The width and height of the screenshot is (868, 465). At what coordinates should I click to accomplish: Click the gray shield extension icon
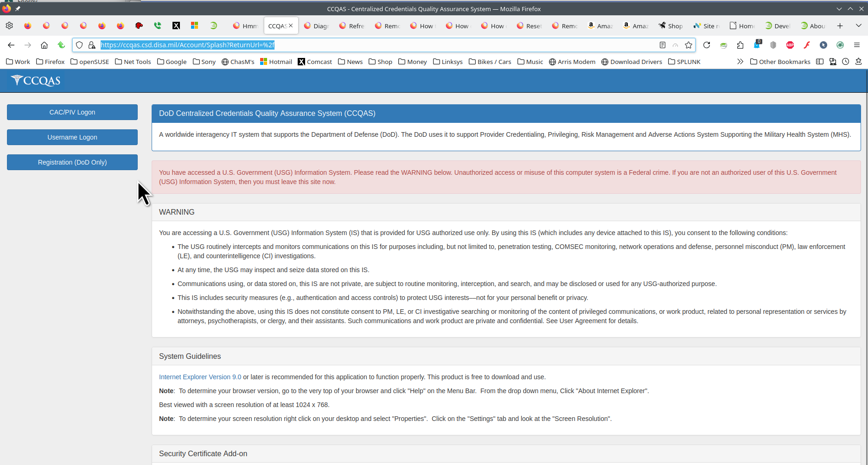773,45
